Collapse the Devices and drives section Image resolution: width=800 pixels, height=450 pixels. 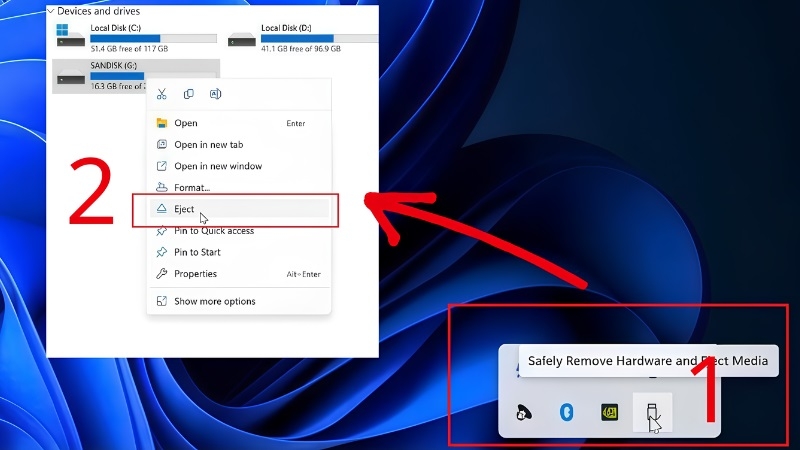[x=51, y=11]
